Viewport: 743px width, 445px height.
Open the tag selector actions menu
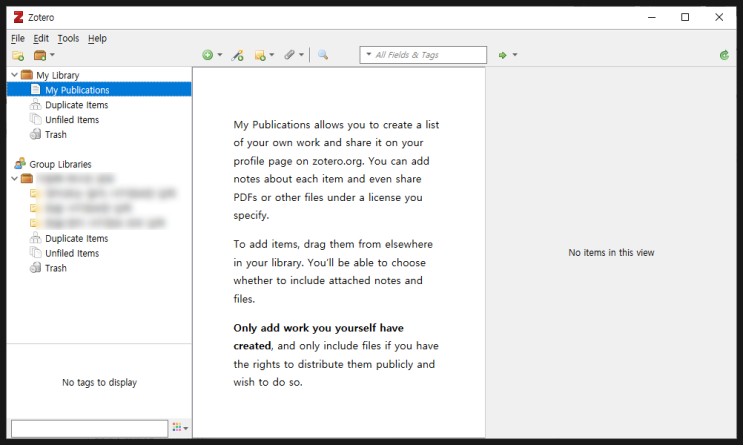tap(180, 428)
